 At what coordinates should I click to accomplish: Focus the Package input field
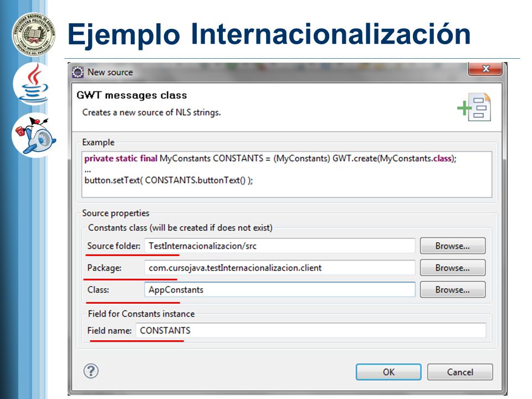pyautogui.click(x=280, y=268)
